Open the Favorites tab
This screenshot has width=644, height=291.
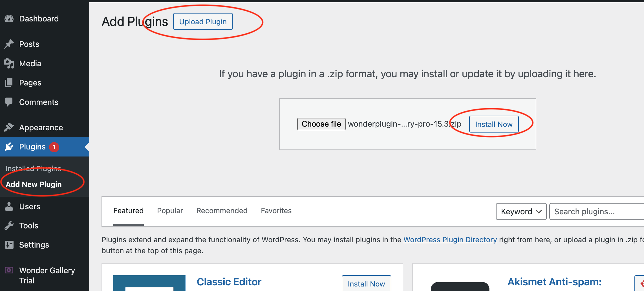[276, 211]
